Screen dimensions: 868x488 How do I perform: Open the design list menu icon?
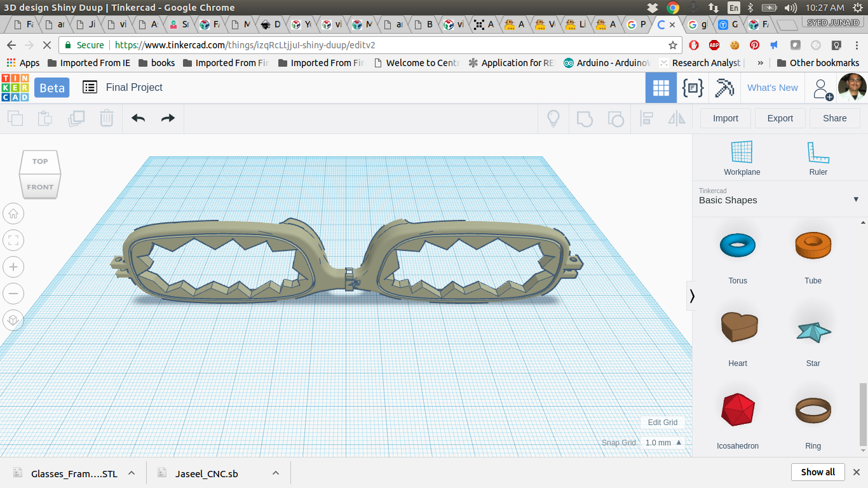pos(90,88)
